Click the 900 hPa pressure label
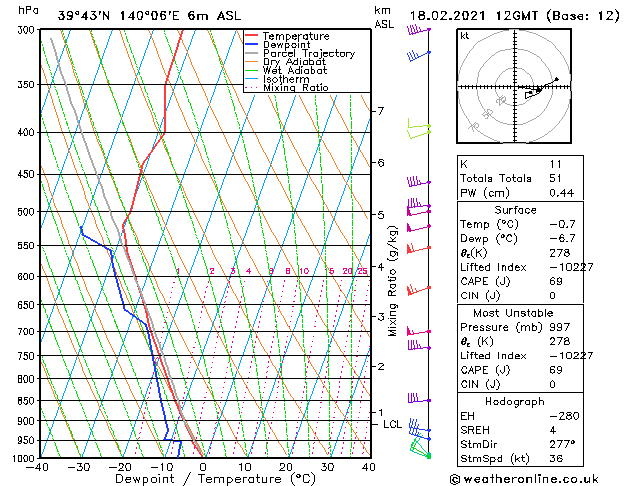The image size is (629, 486). pos(28,421)
